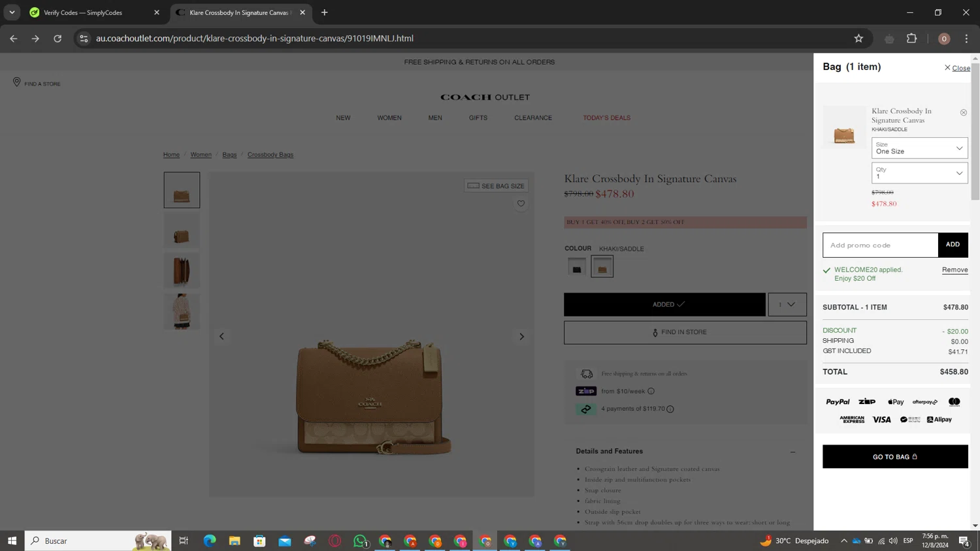Close the Bag panel

(957, 68)
